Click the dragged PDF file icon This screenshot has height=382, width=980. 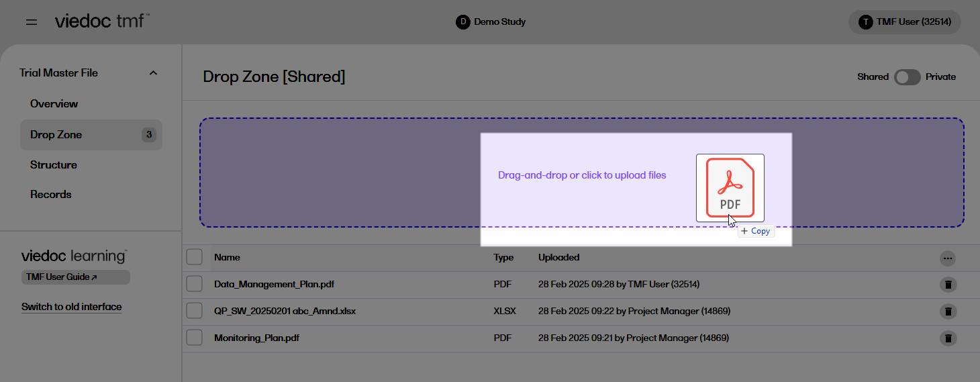tap(730, 188)
